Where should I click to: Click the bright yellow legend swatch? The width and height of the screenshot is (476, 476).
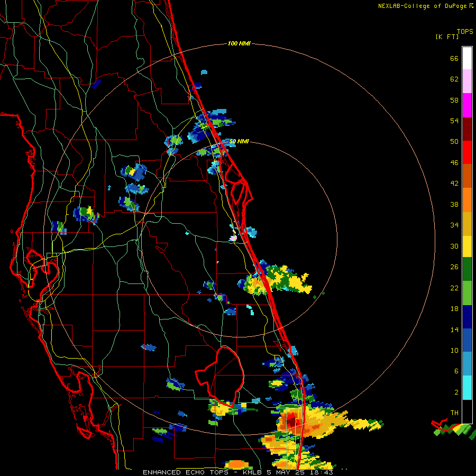467,246
